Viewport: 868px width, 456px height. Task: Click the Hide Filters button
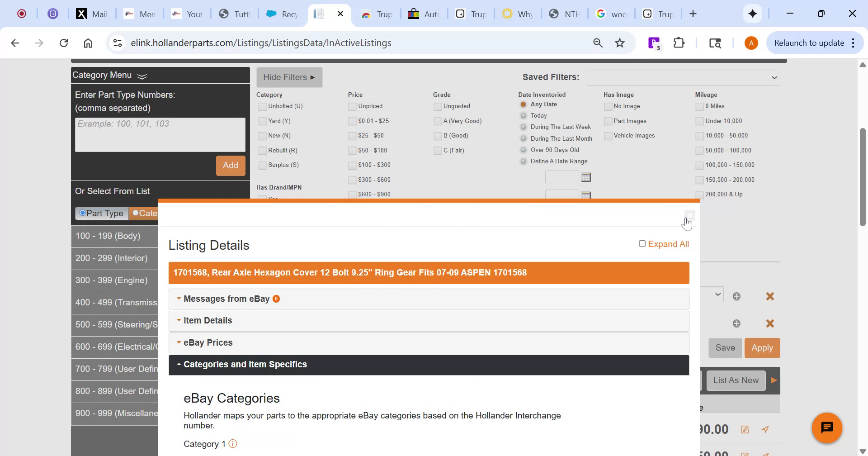(x=289, y=77)
